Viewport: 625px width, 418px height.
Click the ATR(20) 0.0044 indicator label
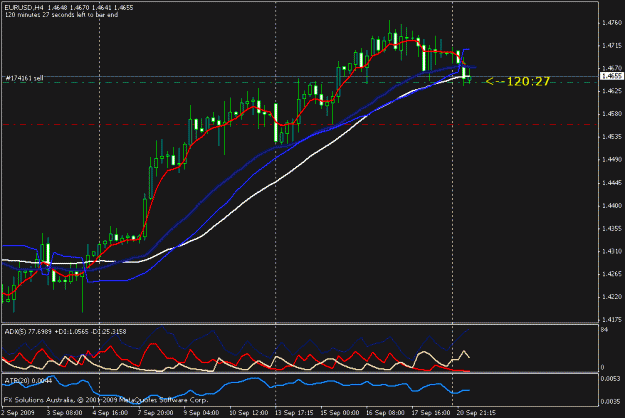pyautogui.click(x=28, y=381)
